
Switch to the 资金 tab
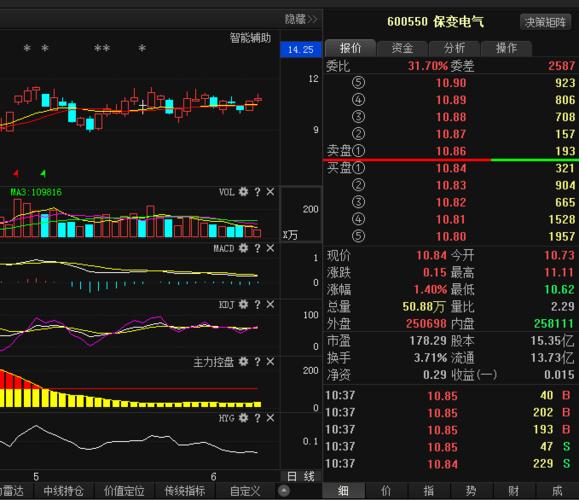[402, 48]
